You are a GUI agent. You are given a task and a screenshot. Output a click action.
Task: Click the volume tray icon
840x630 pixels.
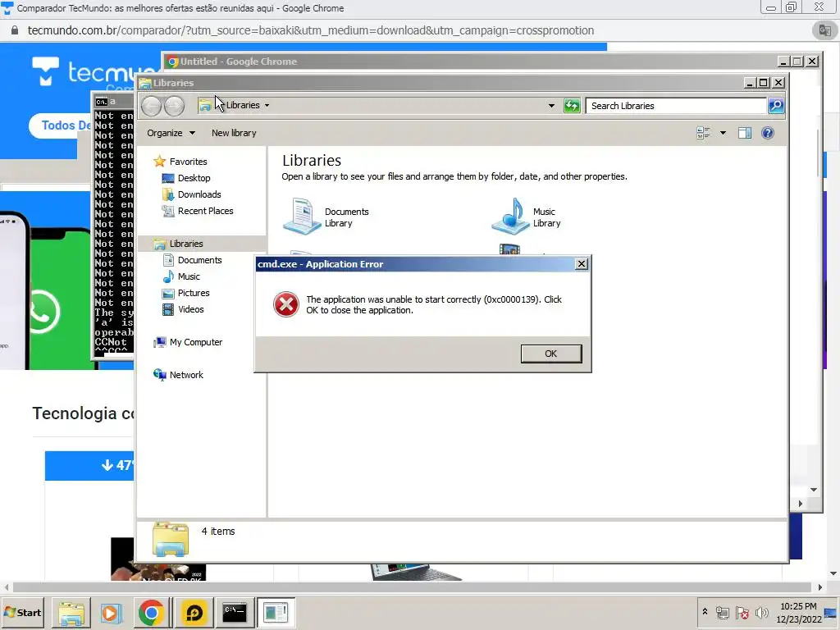(x=762, y=613)
